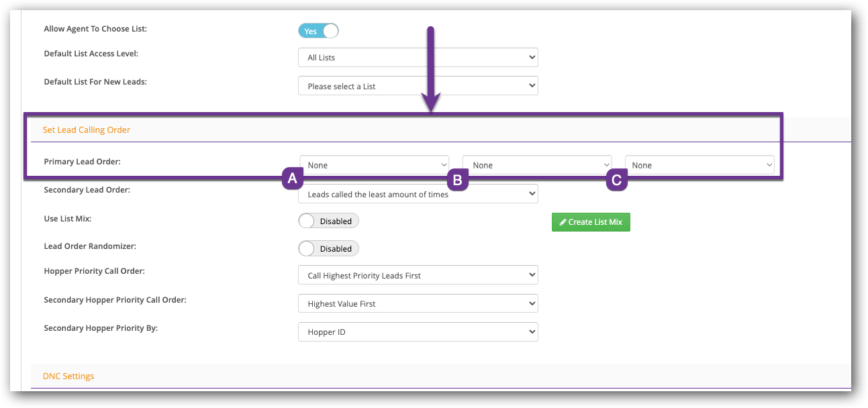Expand the Secondary Hopper Priority Call Order dropdown
This screenshot has width=868, height=408.
click(x=418, y=304)
